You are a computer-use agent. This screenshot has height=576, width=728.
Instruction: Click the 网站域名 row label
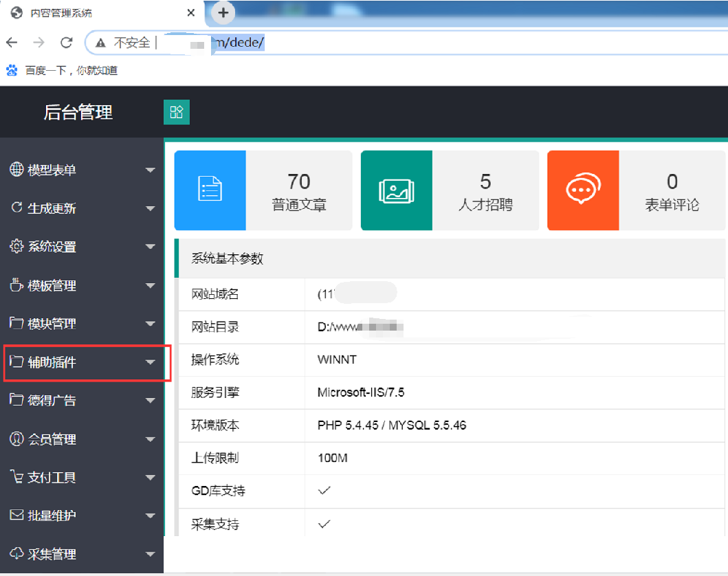point(215,294)
